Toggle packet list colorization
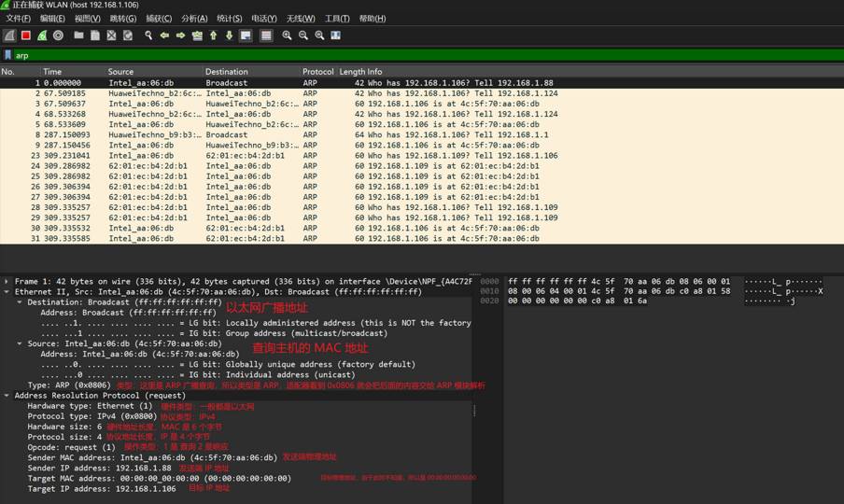Viewport: 844px width, 504px height. [x=266, y=35]
